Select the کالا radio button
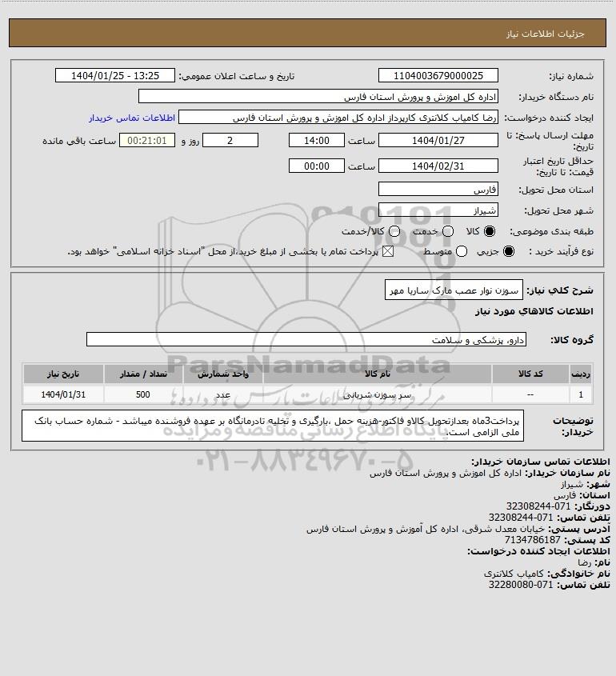The image size is (616, 676). pyautogui.click(x=490, y=231)
